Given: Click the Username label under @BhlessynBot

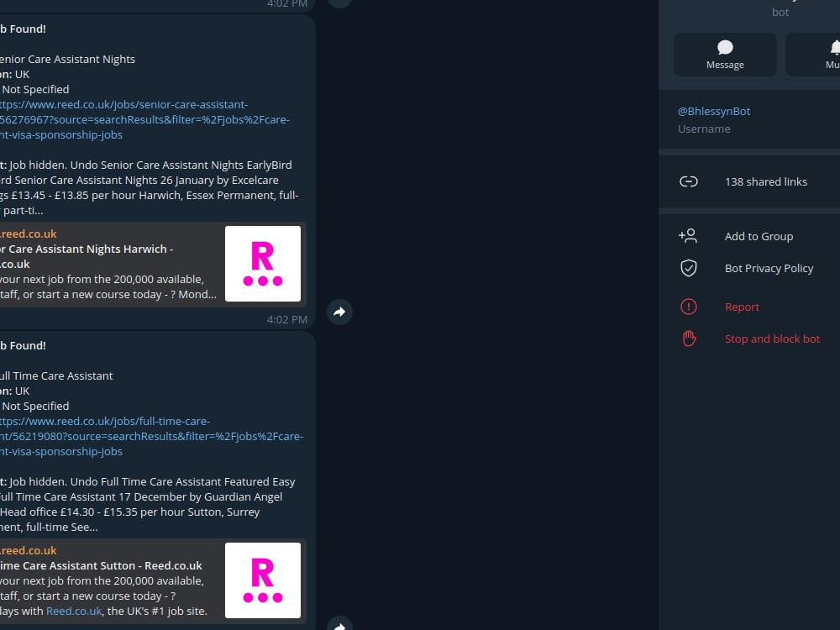Looking at the screenshot, I should tap(704, 129).
